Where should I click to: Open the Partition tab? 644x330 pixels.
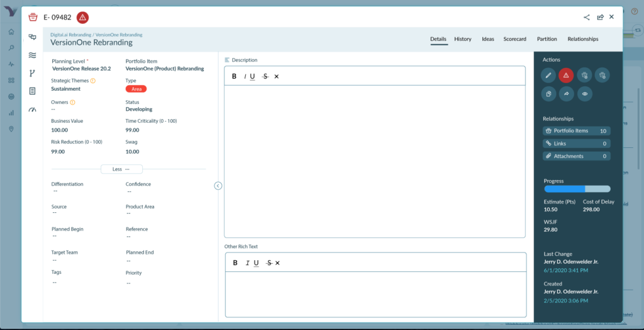click(547, 39)
